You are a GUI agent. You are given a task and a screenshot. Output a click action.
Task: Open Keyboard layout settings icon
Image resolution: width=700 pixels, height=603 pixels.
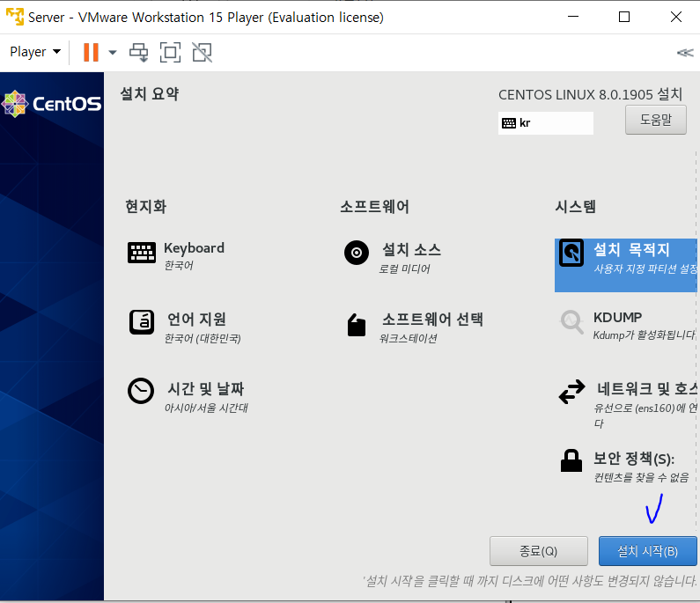[x=142, y=253]
